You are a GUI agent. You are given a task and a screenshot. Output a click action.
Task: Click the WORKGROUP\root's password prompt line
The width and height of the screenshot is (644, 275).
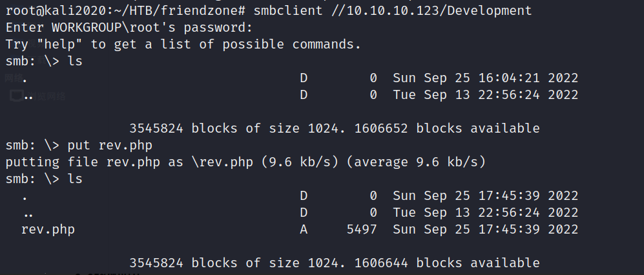click(129, 28)
